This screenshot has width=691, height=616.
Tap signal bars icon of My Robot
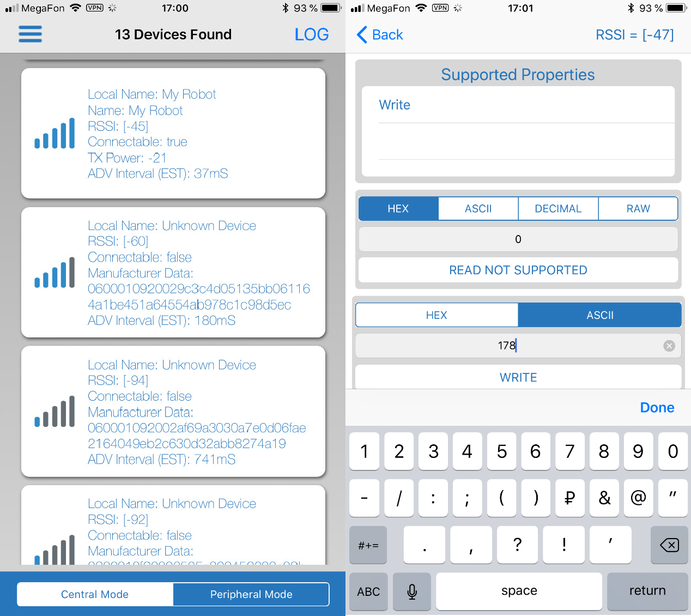pos(54,134)
